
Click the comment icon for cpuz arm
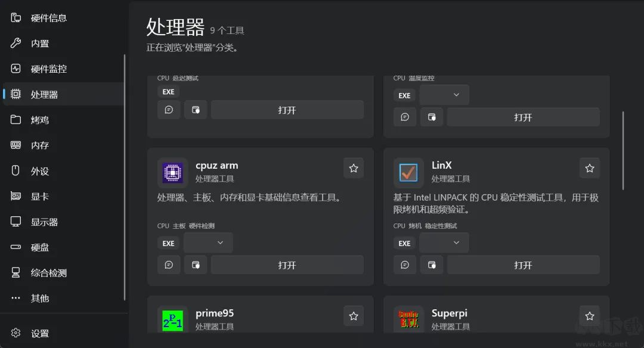point(169,265)
